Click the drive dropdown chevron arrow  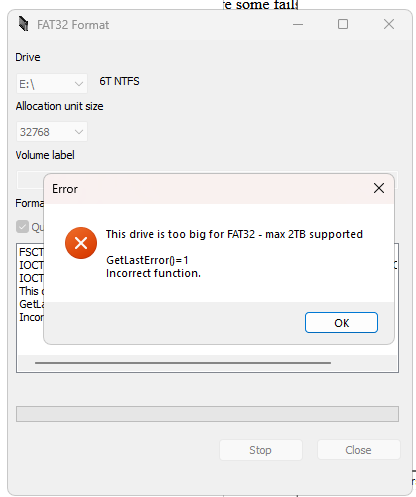coord(79,84)
